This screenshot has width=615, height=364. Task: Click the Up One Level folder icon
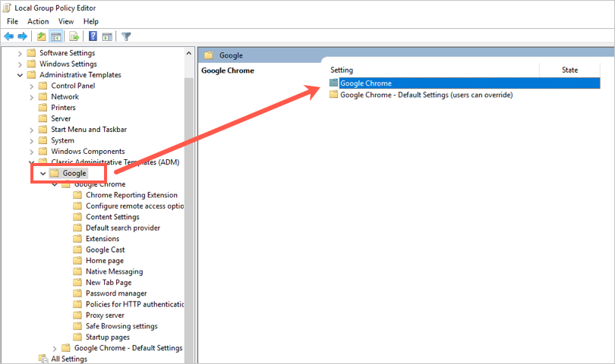(x=42, y=36)
